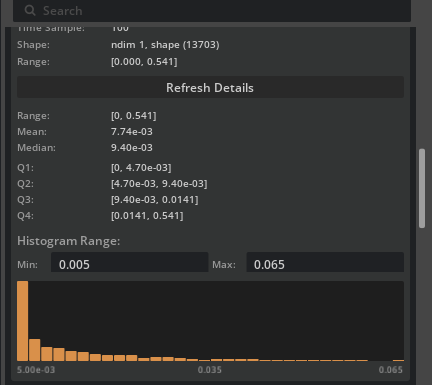Focus the Search field
Image resolution: width=432 pixels, height=385 pixels.
[212, 11]
